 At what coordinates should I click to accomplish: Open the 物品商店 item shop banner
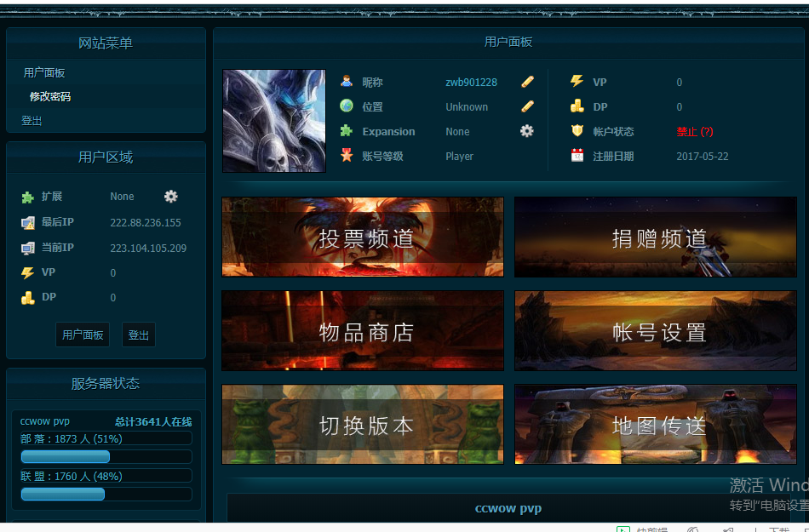(362, 330)
